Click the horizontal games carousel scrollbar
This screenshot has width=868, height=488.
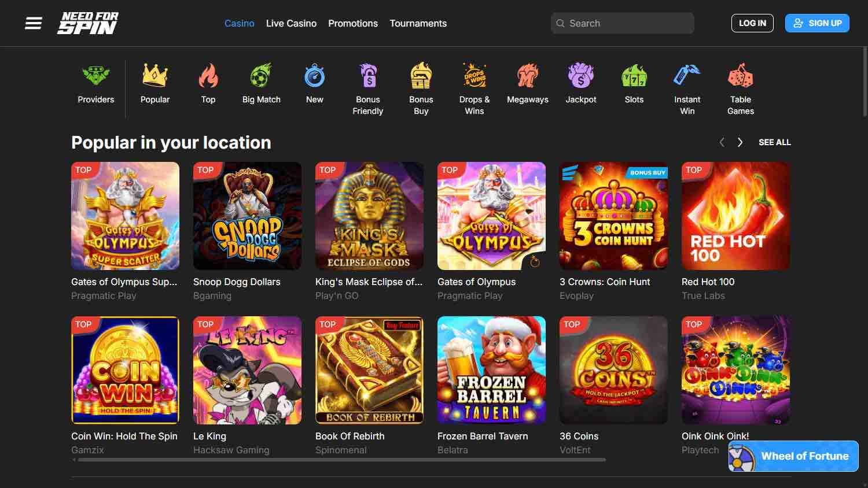342,460
